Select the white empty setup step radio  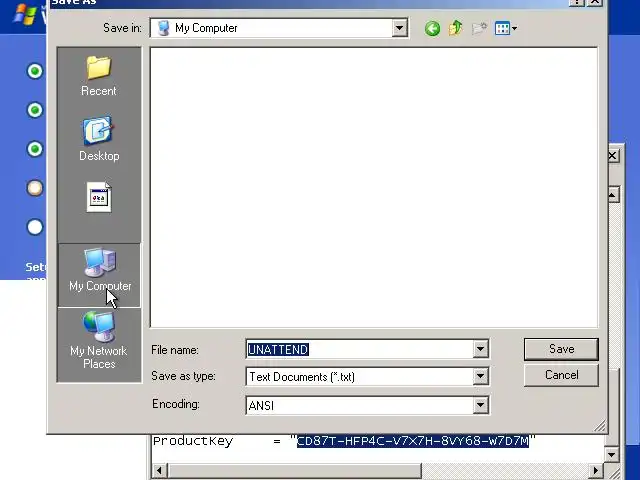tap(35, 227)
